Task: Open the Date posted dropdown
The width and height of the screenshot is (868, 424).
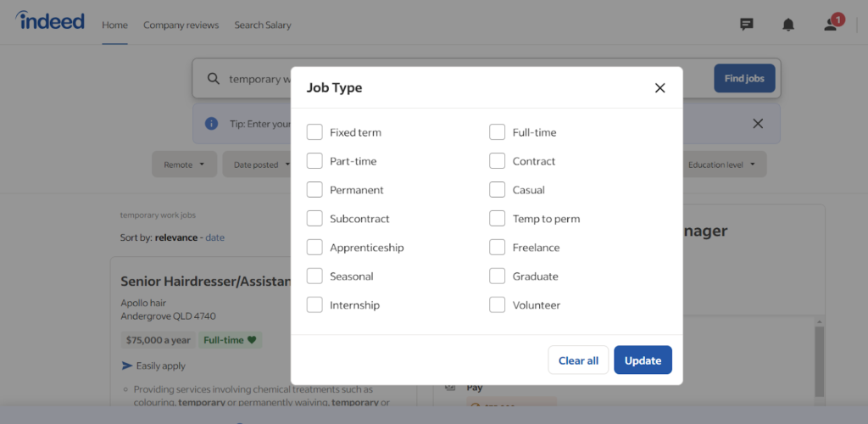Action: (257, 165)
